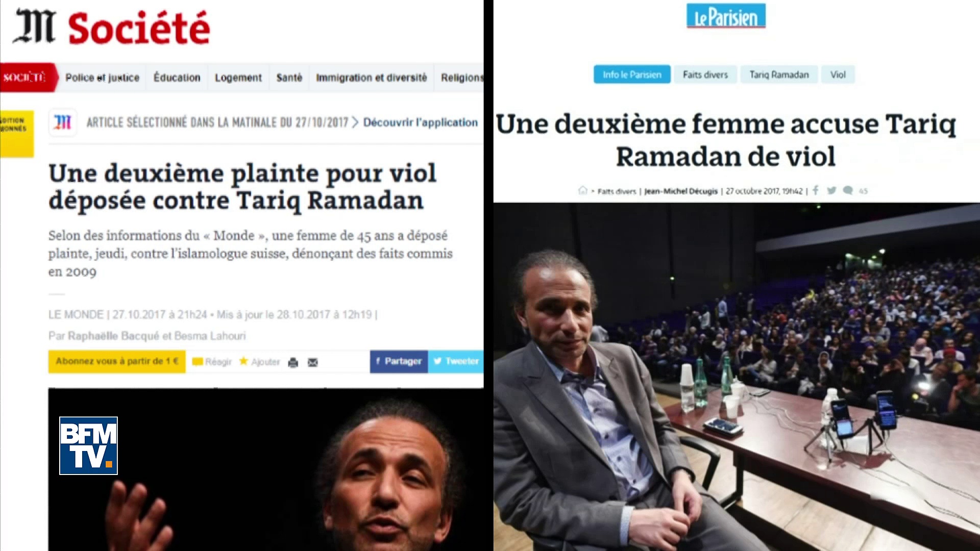Open the Éducation section tab
Screen dimensions: 980x551
coord(177,78)
